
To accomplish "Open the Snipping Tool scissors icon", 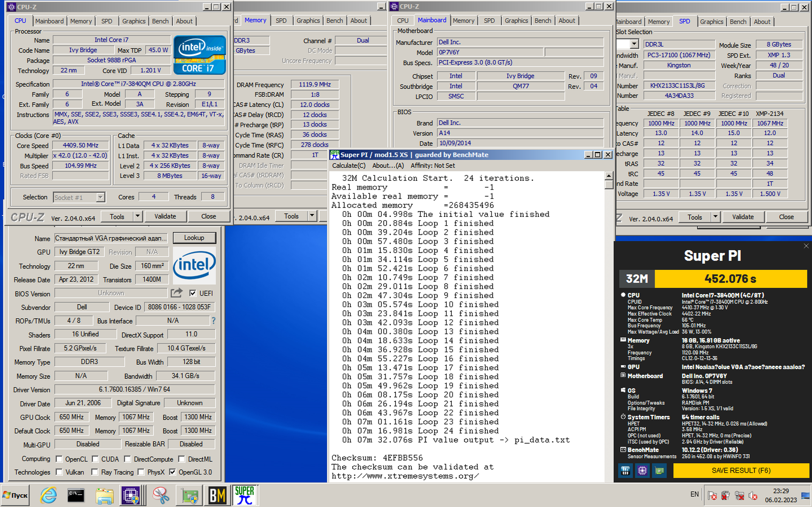I will pos(161,496).
